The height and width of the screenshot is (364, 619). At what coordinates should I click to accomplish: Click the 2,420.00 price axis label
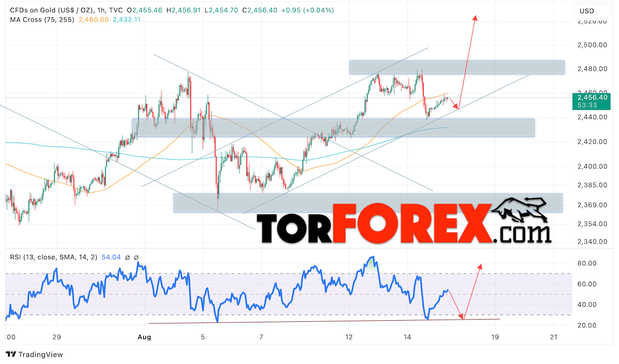[x=592, y=142]
